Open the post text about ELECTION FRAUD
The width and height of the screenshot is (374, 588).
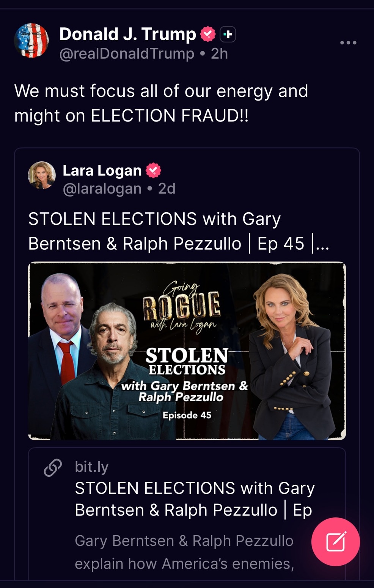[161, 103]
